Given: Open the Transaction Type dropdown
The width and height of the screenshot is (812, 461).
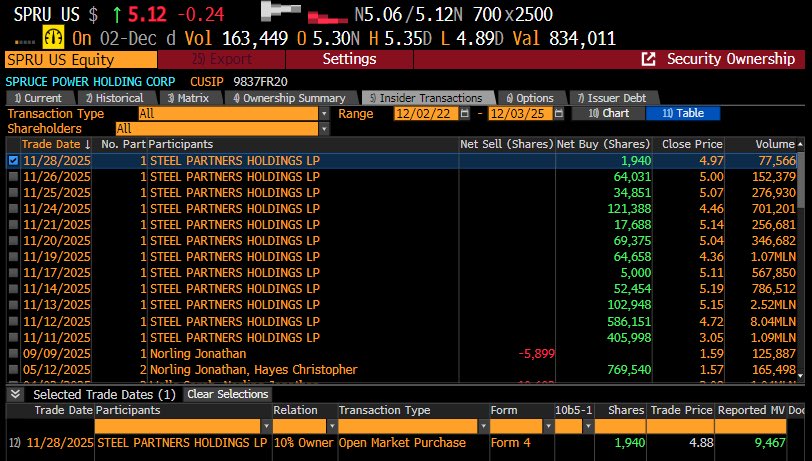Looking at the screenshot, I should 324,113.
